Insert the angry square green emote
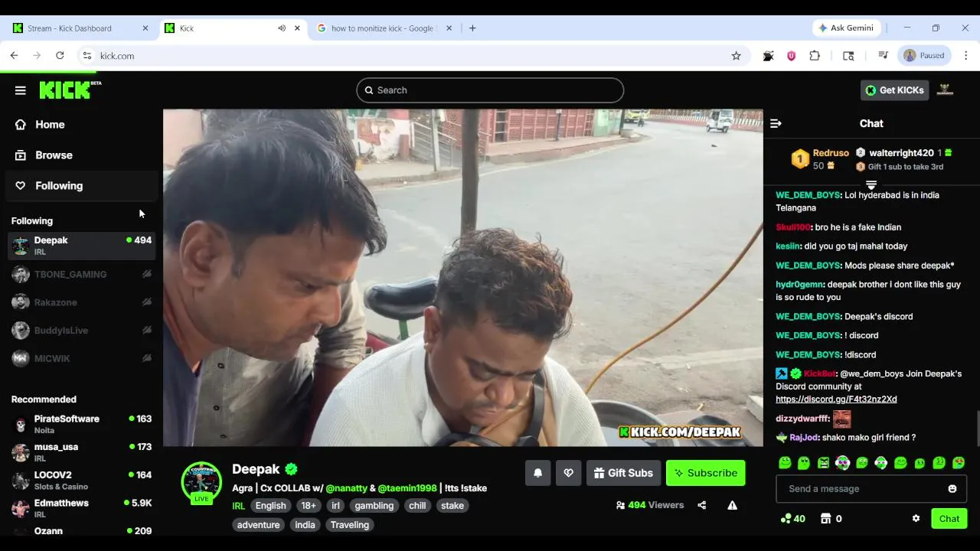 coord(823,463)
